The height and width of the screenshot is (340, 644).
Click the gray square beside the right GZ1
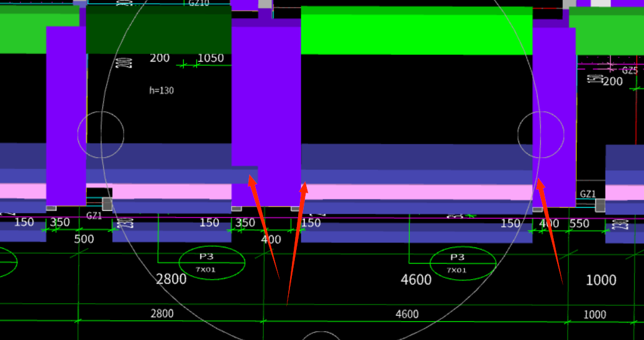coord(600,205)
